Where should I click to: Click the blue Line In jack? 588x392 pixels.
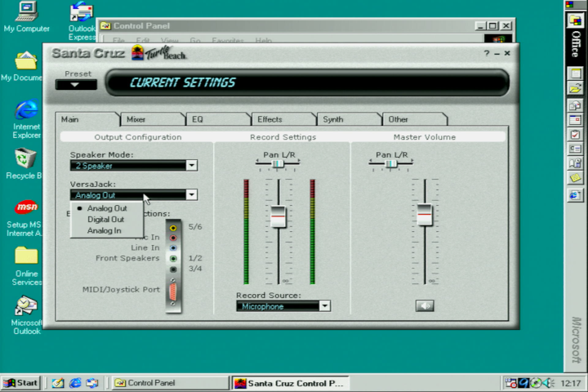point(173,248)
